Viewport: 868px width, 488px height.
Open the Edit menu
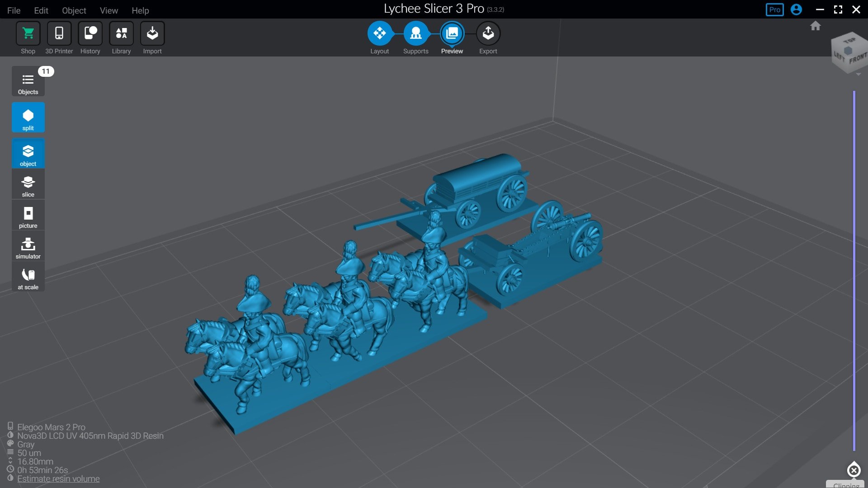click(x=41, y=10)
